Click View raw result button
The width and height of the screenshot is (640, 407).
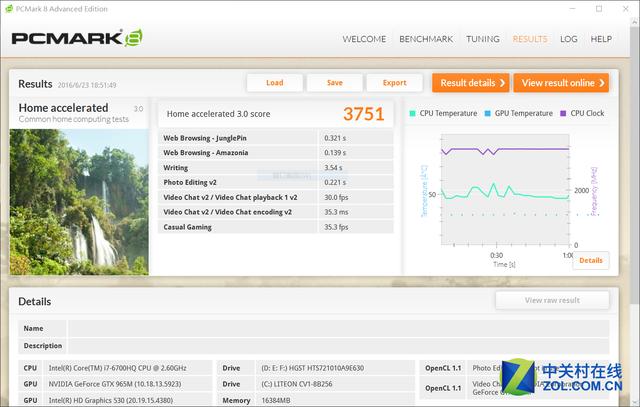[x=552, y=300]
